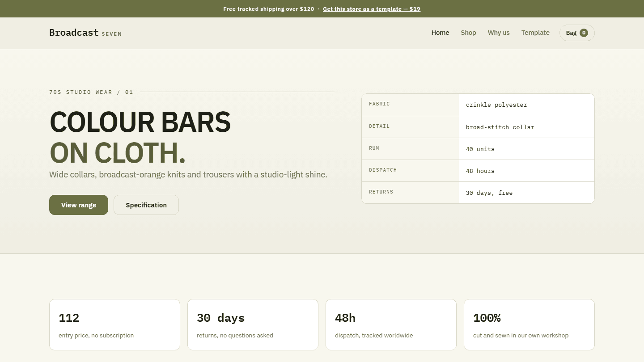The width and height of the screenshot is (644, 362).
Task: Click the 'broad-stitch collar' detail value
Action: pyautogui.click(x=500, y=127)
